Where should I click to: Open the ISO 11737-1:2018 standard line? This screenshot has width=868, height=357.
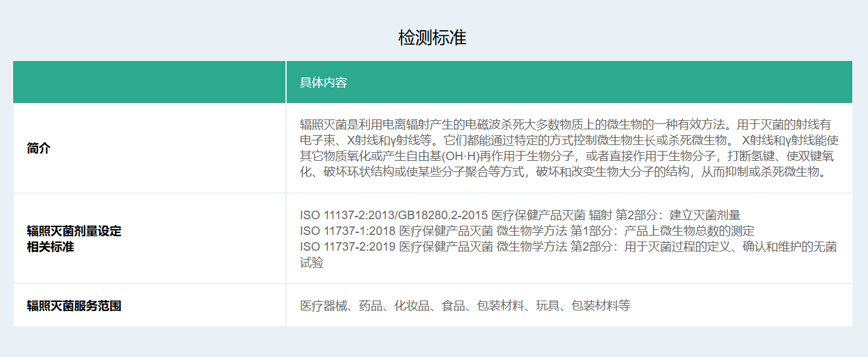pos(527,231)
